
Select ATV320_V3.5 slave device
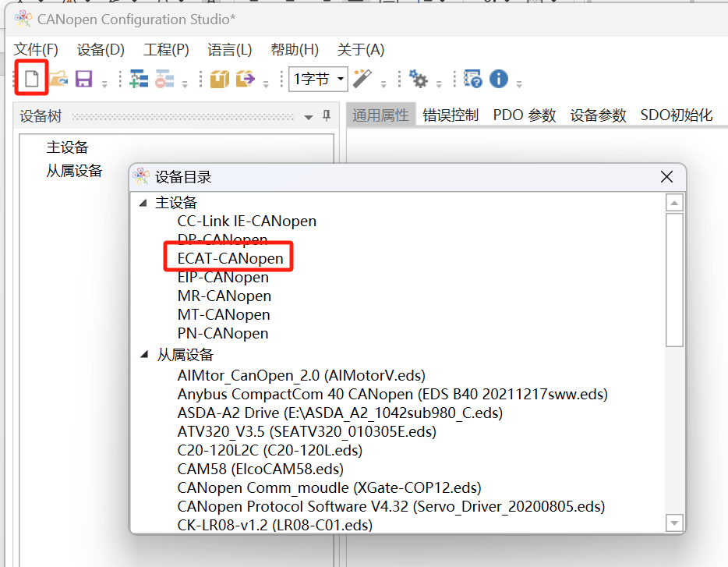click(307, 432)
